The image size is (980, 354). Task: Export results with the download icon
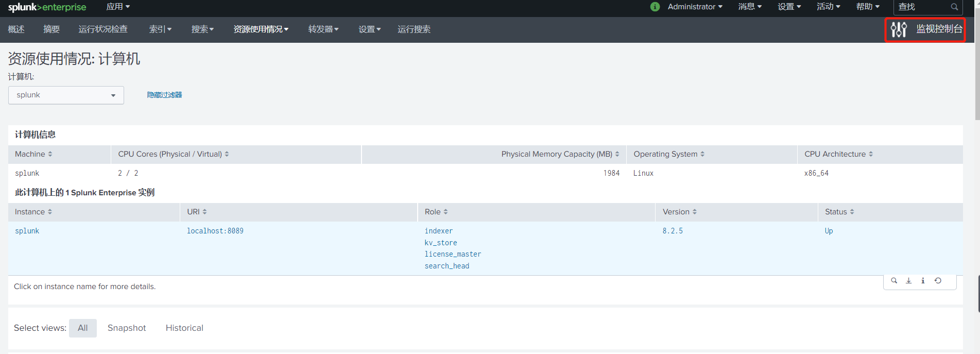point(908,281)
